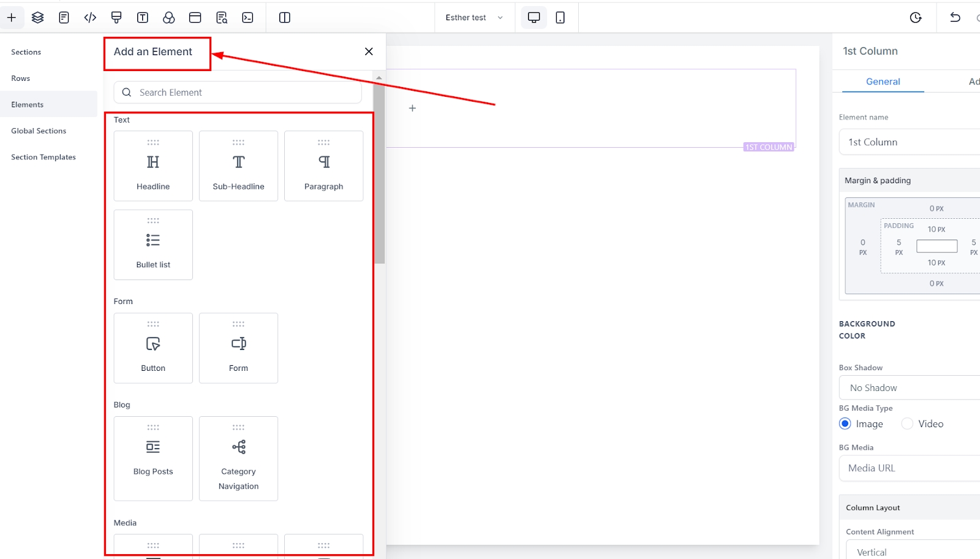Screen dimensions: 980x559
Task: Toggle the split-panel layout icon
Action: tap(285, 18)
